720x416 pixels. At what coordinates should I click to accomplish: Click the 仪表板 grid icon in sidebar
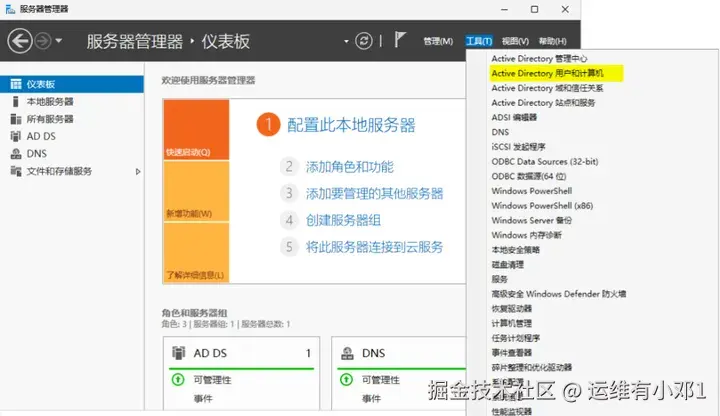[x=16, y=84]
